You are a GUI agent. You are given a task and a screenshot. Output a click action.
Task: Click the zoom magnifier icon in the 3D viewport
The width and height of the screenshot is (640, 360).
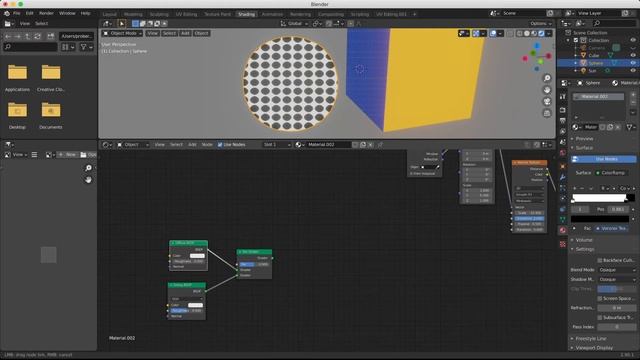point(547,78)
